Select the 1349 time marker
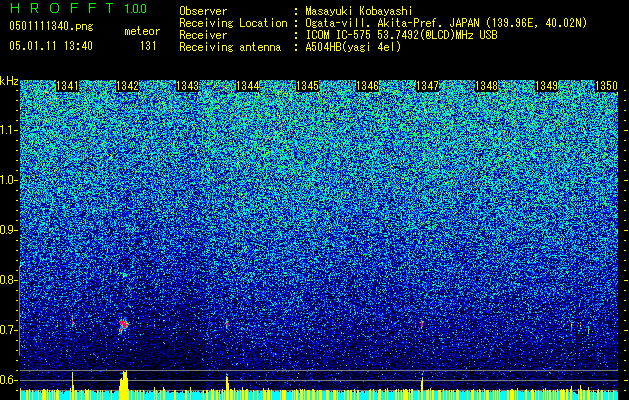 (546, 86)
